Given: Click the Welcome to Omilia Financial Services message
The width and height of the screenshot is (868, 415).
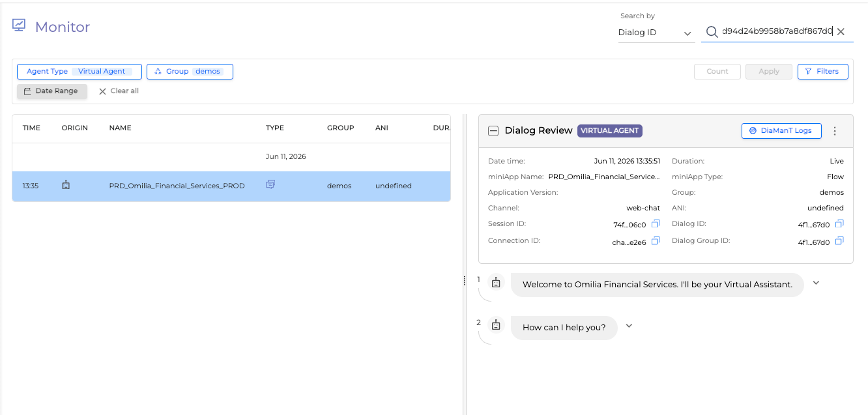Looking at the screenshot, I should [657, 285].
